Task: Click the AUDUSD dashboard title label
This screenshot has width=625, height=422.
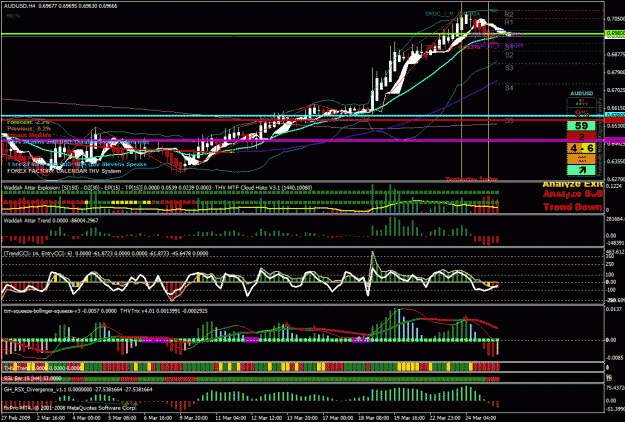Action: point(582,93)
